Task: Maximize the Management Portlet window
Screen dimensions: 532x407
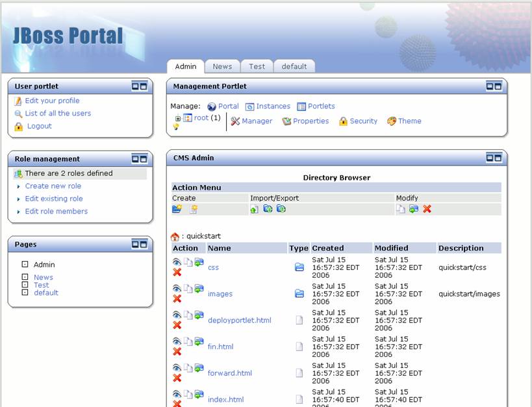Action: pos(498,86)
